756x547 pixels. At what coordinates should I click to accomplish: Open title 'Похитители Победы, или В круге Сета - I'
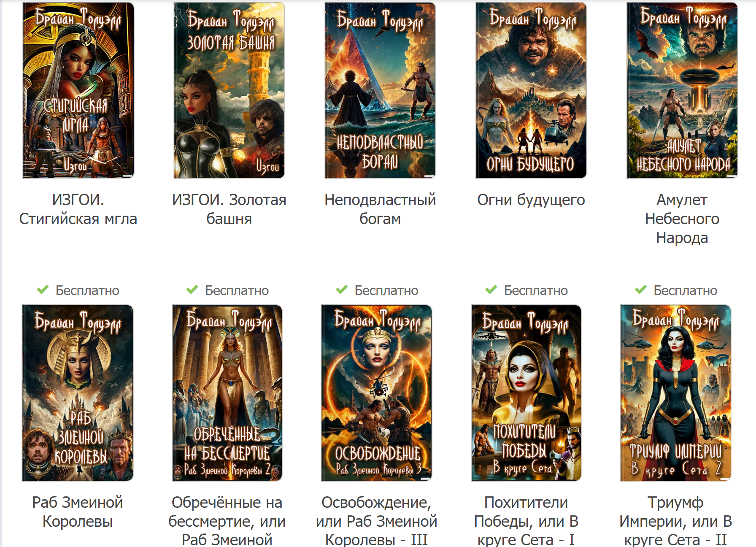(526, 521)
